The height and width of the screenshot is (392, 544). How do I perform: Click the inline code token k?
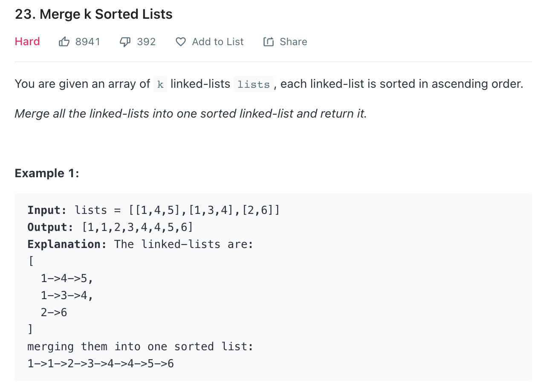pyautogui.click(x=160, y=84)
